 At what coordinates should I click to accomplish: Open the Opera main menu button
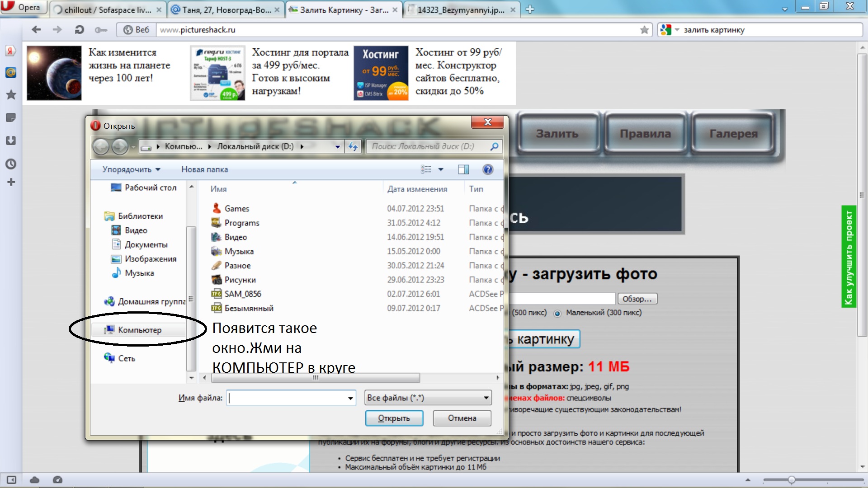pyautogui.click(x=23, y=7)
